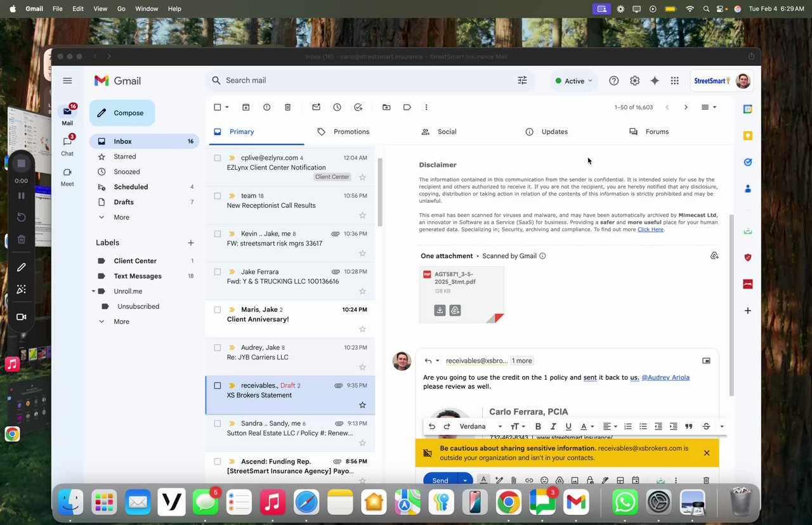Open the Google apps grid
This screenshot has width=812, height=525.
[674, 81]
